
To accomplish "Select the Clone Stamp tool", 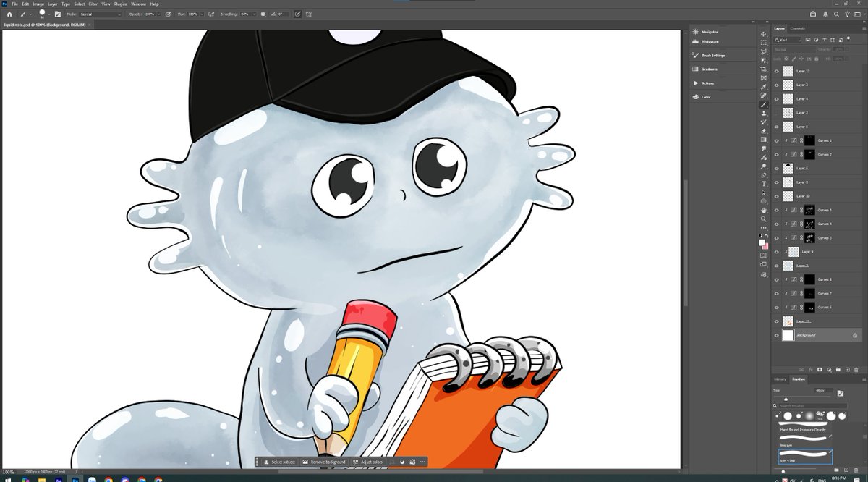I will click(763, 114).
